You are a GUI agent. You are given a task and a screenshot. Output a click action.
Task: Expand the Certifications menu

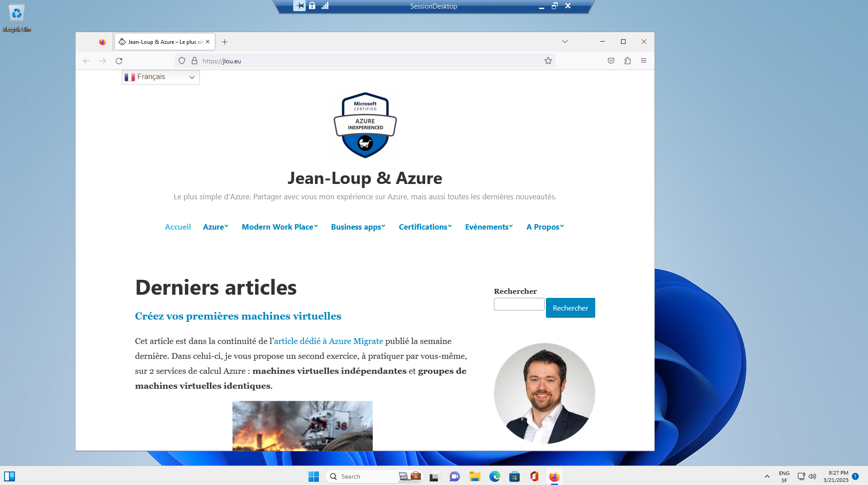[x=425, y=227]
